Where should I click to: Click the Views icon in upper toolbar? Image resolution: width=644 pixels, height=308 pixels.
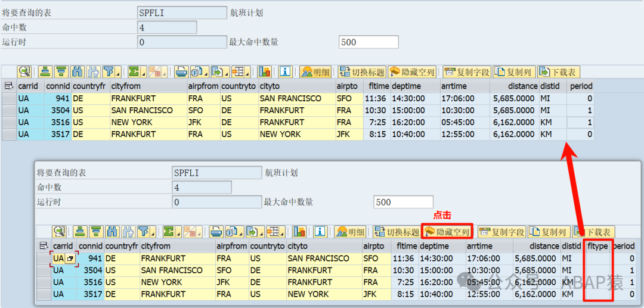tap(197, 72)
